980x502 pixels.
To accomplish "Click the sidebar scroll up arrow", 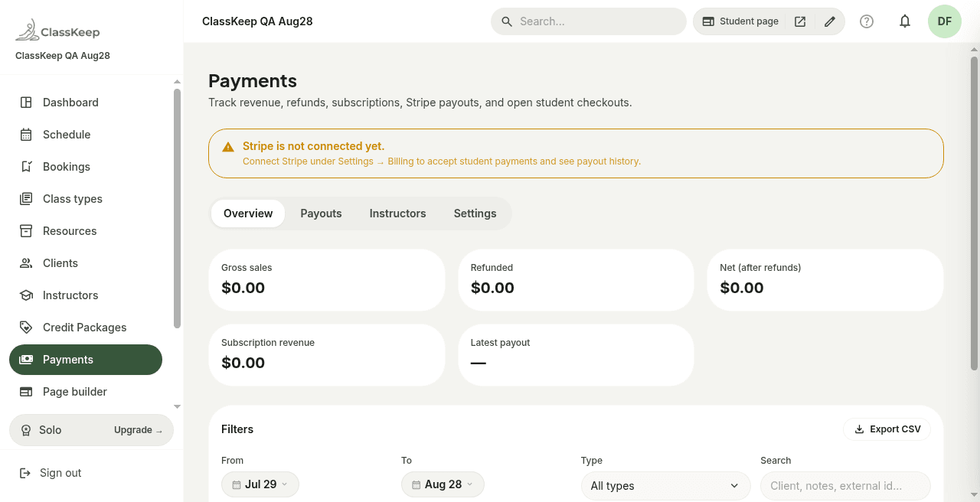I will tap(177, 82).
